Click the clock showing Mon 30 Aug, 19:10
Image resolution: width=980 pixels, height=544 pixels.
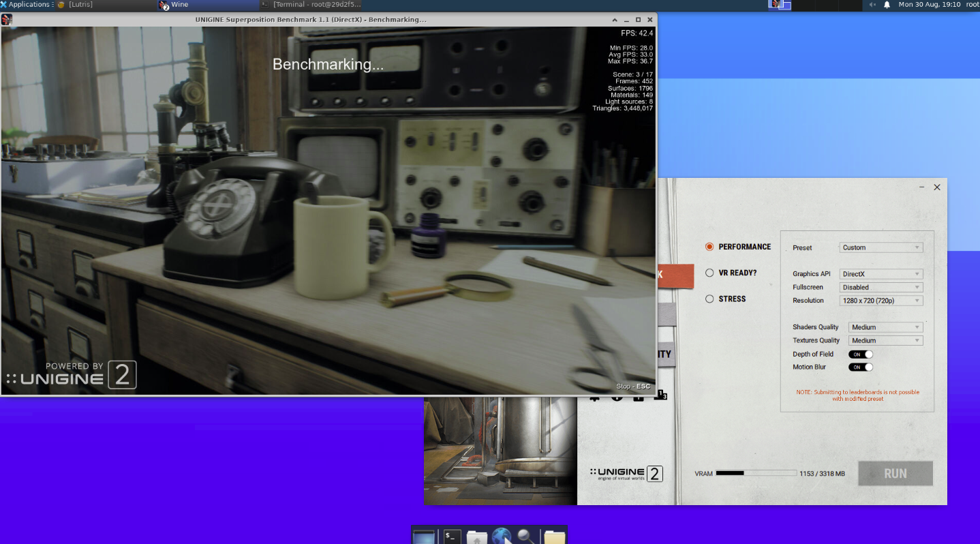coord(930,5)
